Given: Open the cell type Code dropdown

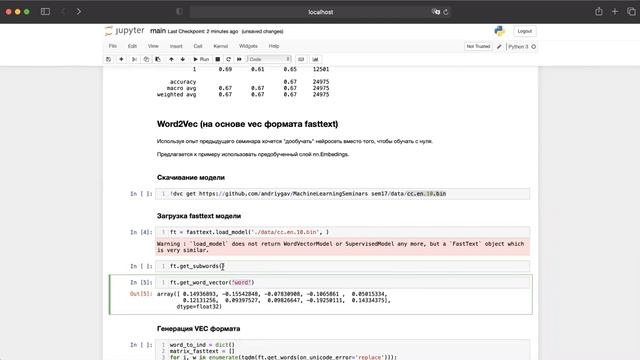Looking at the screenshot, I should 269,59.
